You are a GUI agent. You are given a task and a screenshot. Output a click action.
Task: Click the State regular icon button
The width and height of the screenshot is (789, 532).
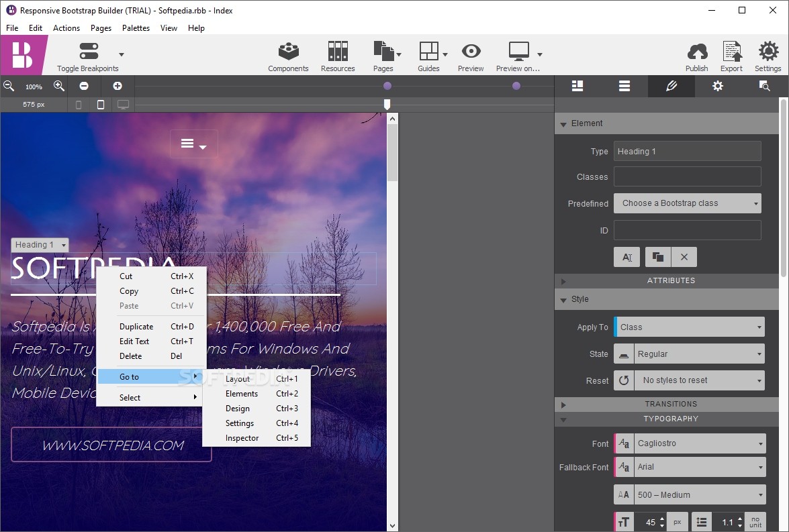pyautogui.click(x=623, y=354)
